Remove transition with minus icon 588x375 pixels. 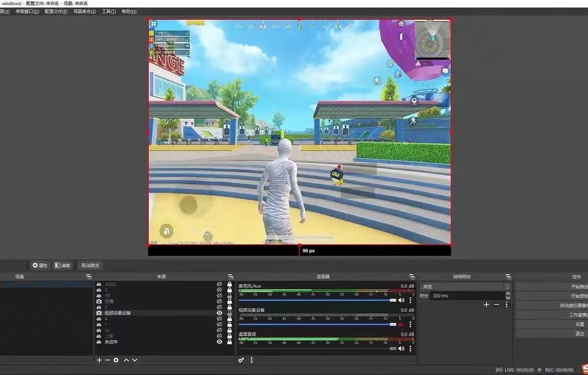coord(496,304)
